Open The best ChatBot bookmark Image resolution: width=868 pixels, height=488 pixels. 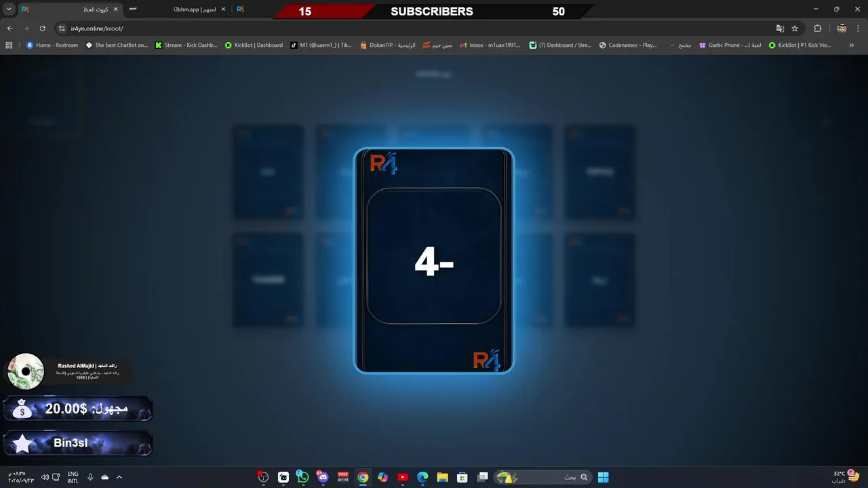(116, 45)
